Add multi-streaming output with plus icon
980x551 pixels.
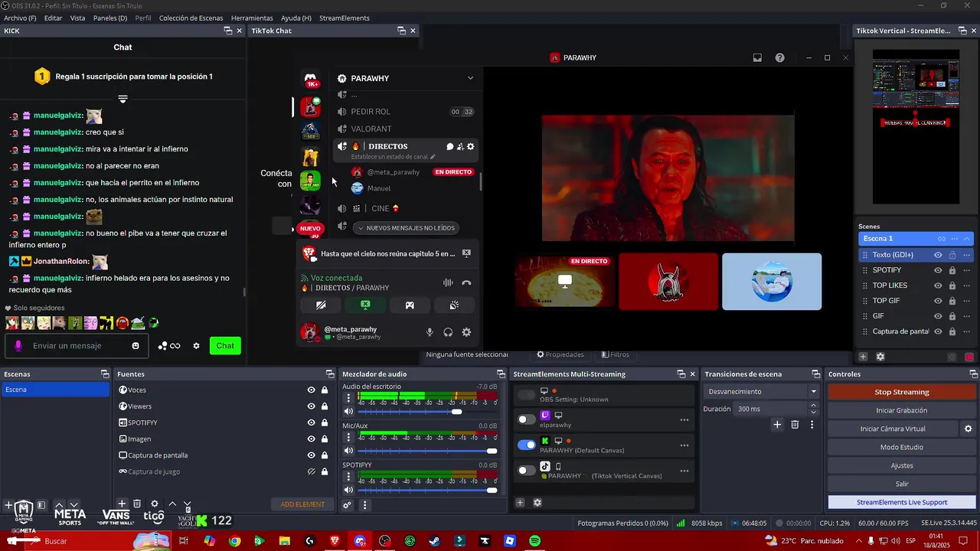point(520,503)
